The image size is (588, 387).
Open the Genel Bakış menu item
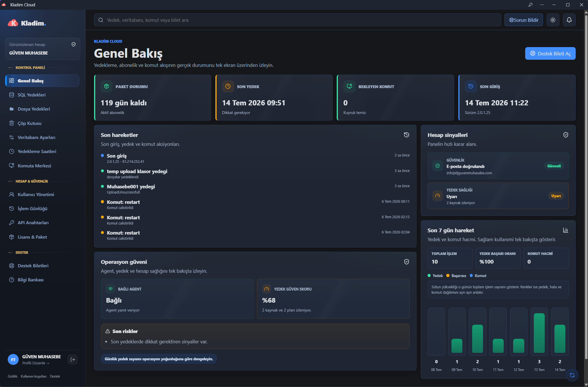(42, 81)
